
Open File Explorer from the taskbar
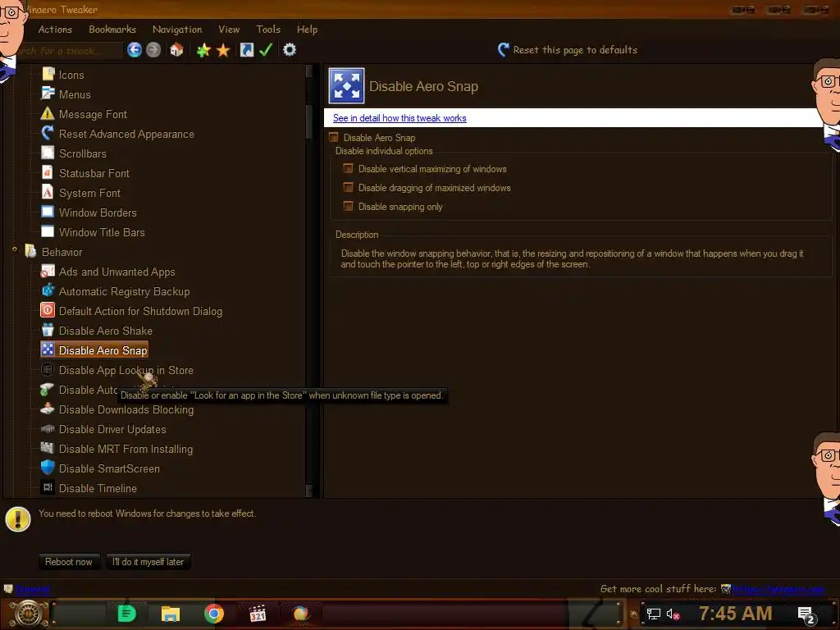click(171, 614)
